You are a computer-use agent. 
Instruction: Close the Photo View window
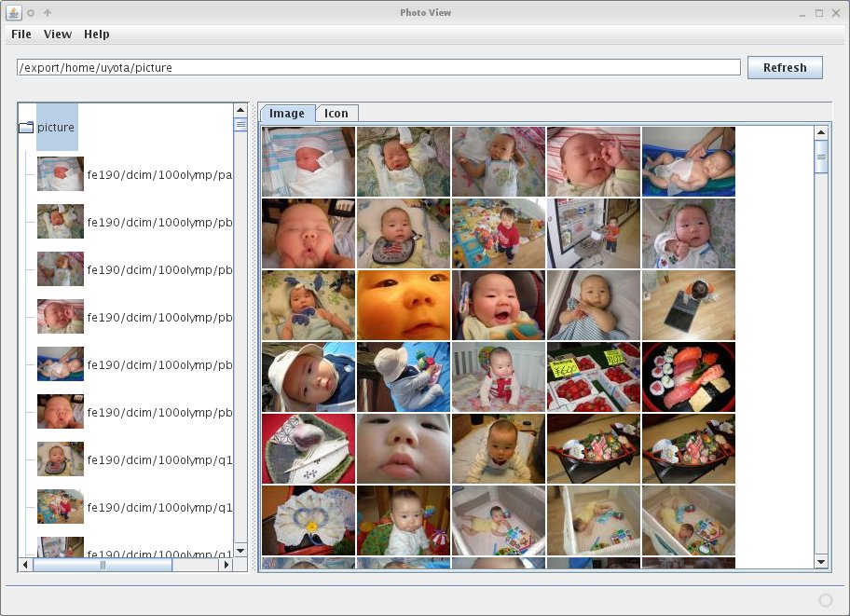click(x=836, y=13)
